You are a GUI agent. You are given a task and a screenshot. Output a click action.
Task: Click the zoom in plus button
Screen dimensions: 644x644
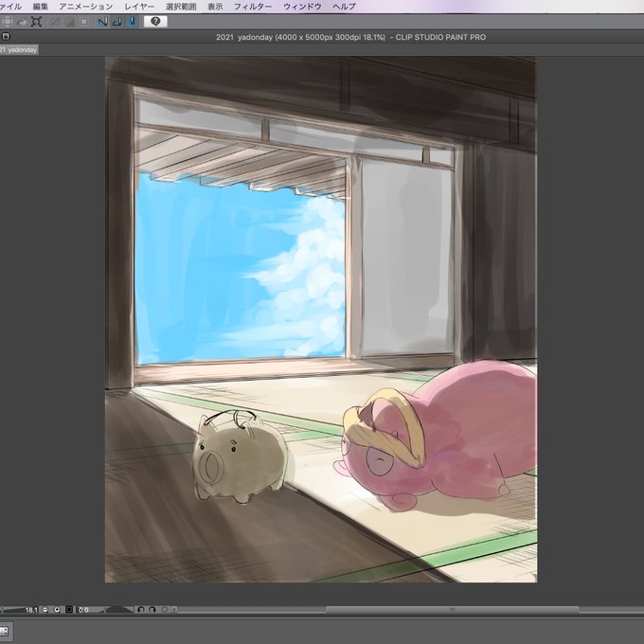[x=57, y=610]
